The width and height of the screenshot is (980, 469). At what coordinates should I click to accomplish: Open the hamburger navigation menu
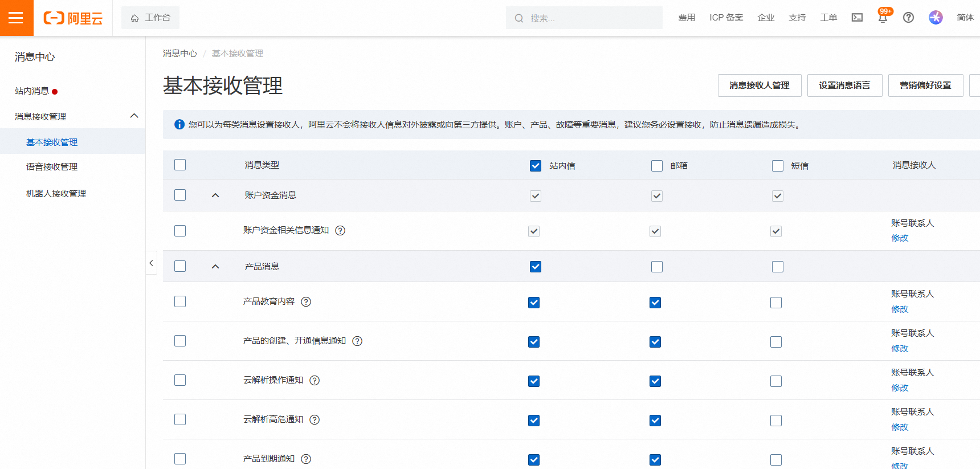coord(16,18)
